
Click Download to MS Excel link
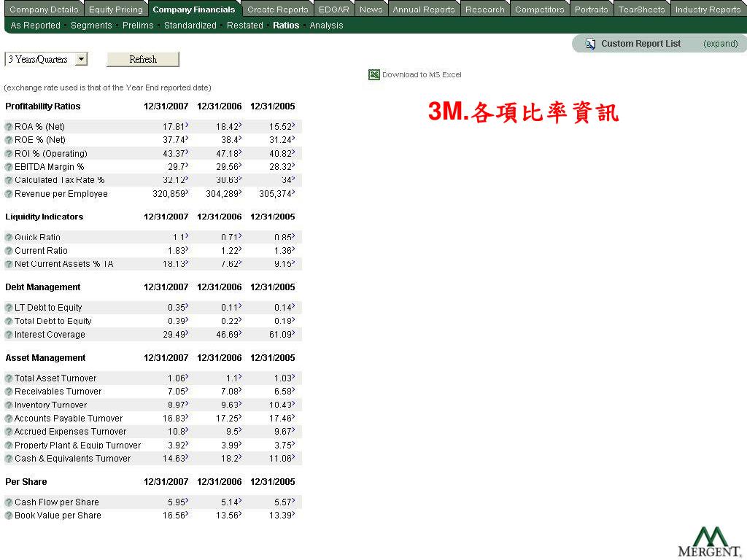(422, 75)
